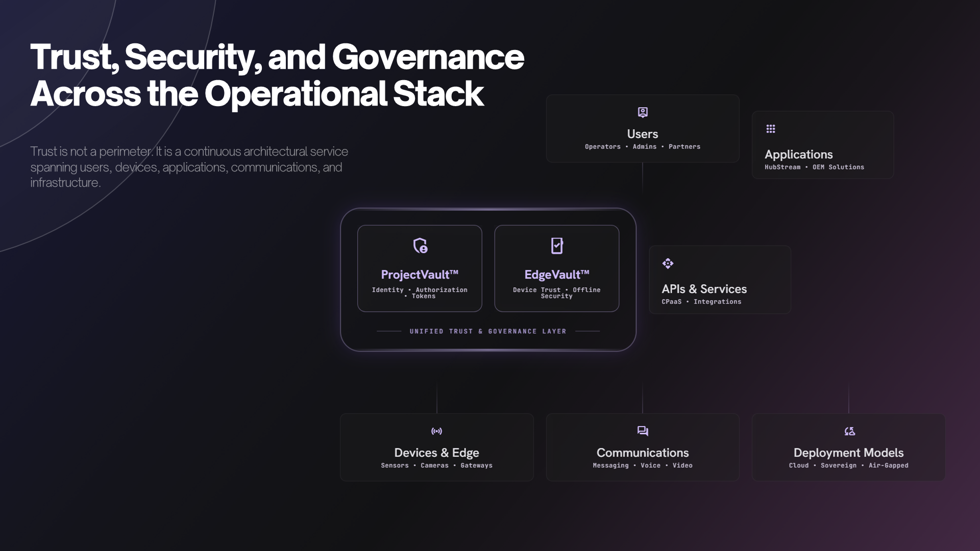Select the Users heading text
Screen dimensions: 980x551
(x=643, y=134)
